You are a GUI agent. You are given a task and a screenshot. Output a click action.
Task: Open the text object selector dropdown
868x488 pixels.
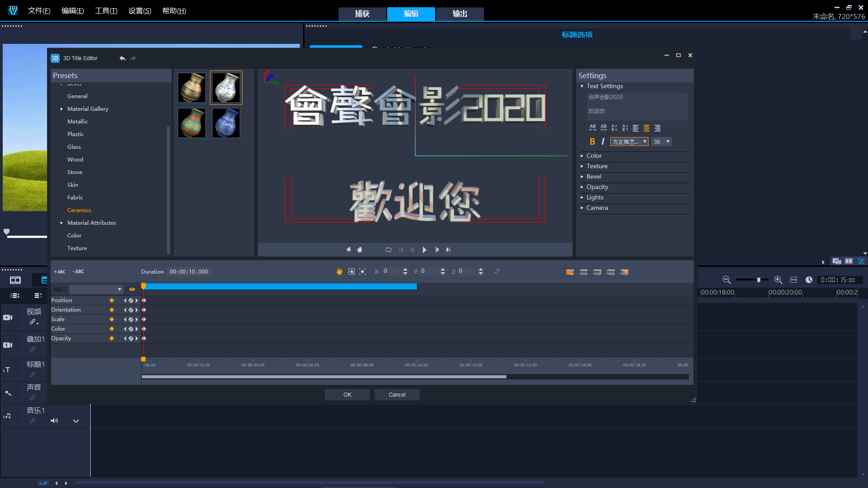point(96,289)
